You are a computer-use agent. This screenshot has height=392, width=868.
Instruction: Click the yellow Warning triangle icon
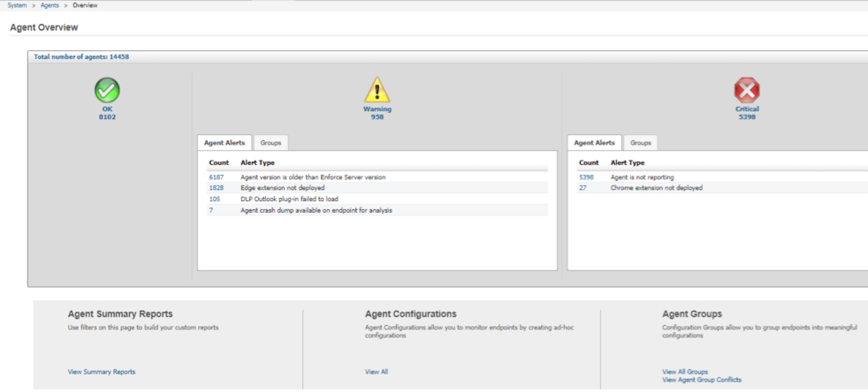point(377,90)
